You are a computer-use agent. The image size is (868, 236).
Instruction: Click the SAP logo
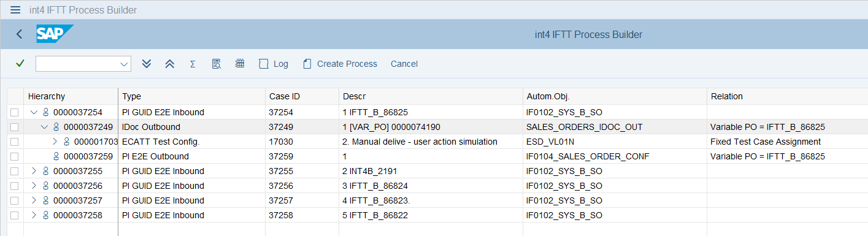click(55, 34)
